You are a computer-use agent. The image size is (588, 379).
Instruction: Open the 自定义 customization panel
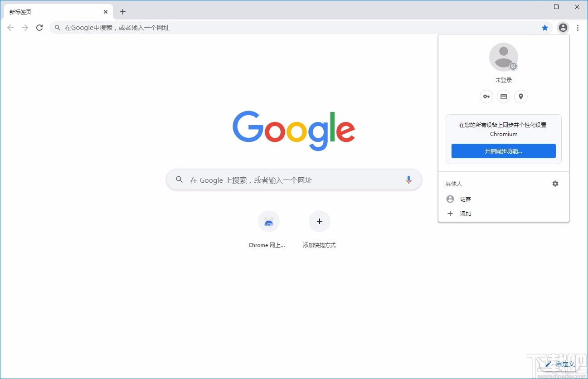(561, 364)
